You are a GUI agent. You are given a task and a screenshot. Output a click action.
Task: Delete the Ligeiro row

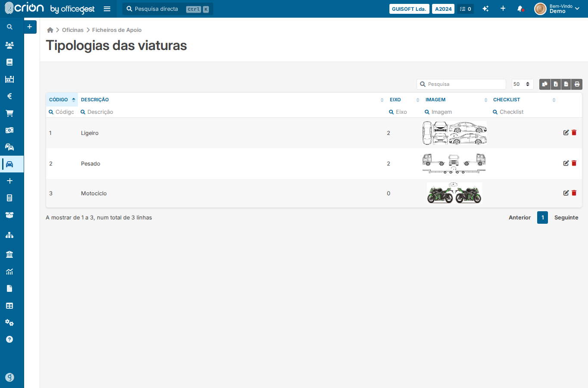[574, 133]
